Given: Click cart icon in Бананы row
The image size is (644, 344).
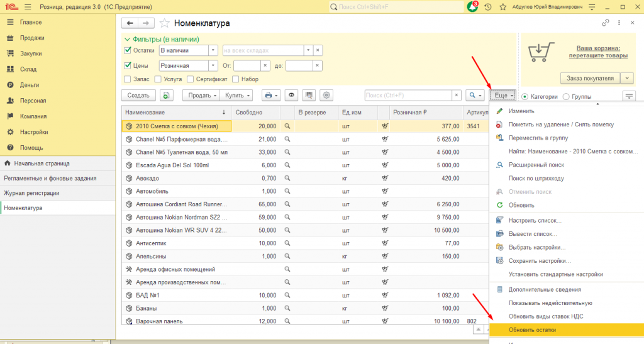Looking at the screenshot, I should [x=385, y=308].
